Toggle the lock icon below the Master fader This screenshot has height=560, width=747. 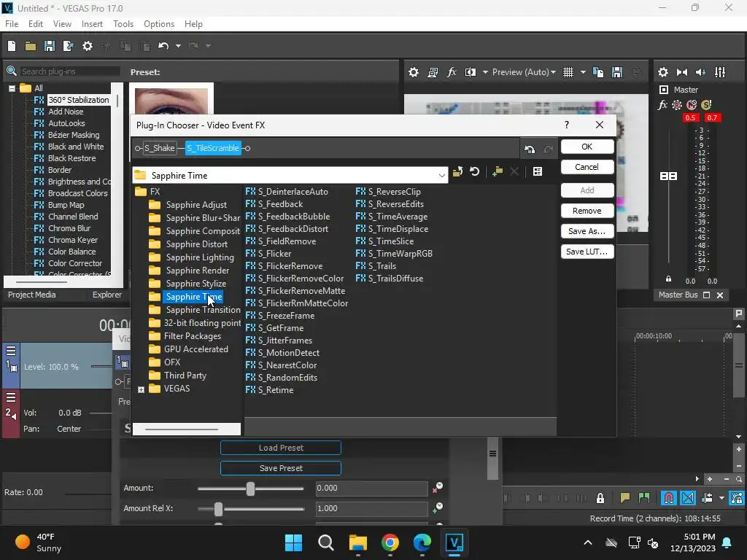[668, 279]
